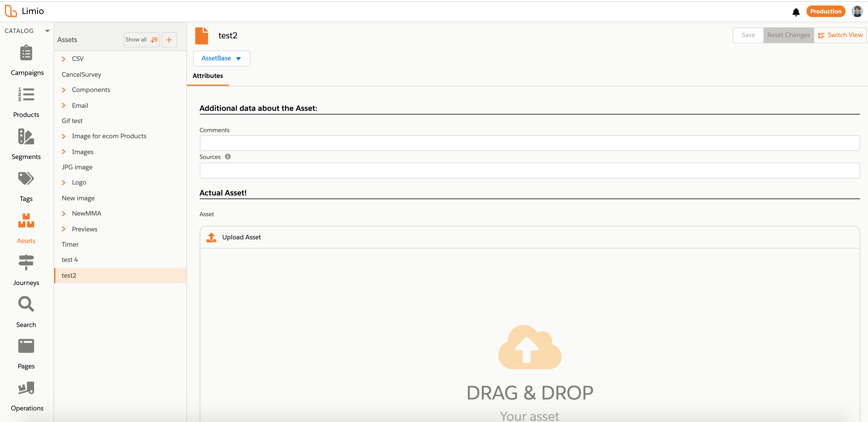The height and width of the screenshot is (422, 868).
Task: Open the Pages icon in sidebar
Action: (x=26, y=346)
